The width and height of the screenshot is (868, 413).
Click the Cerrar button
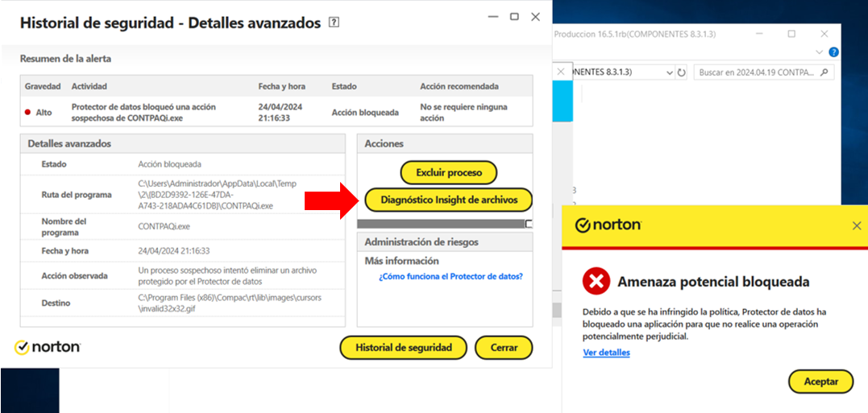tap(504, 348)
